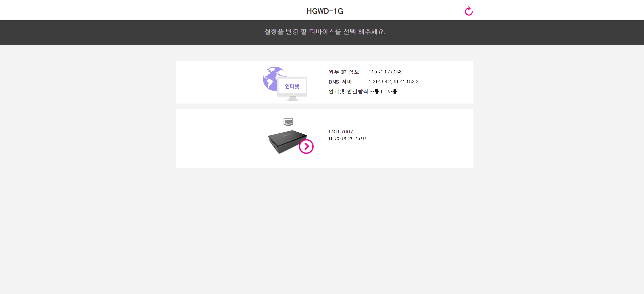Image resolution: width=644 pixels, height=294 pixels.
Task: Select the LGU_7607 device name
Action: tap(341, 132)
